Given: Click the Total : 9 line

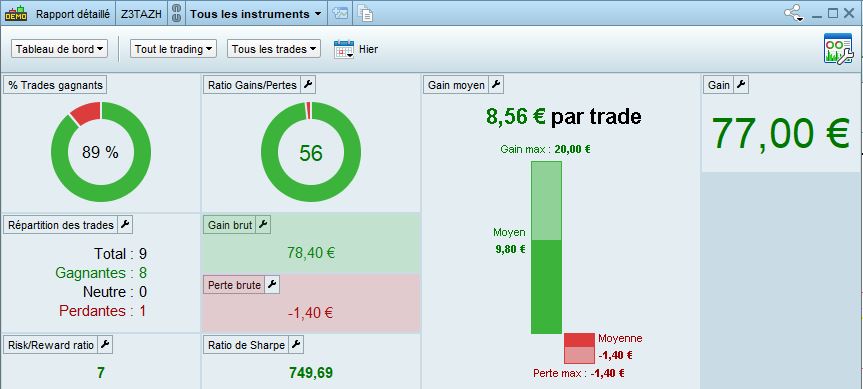Looking at the screenshot, I should point(121,254).
